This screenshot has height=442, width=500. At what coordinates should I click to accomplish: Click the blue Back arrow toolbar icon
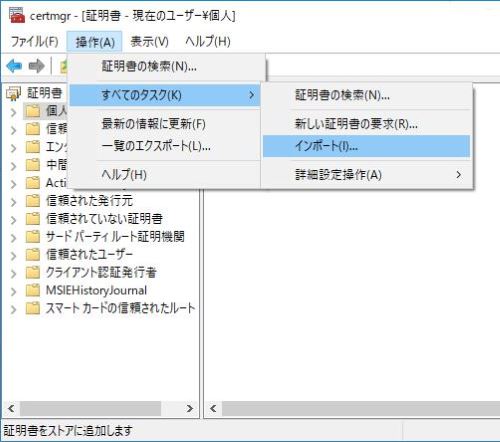pos(14,66)
